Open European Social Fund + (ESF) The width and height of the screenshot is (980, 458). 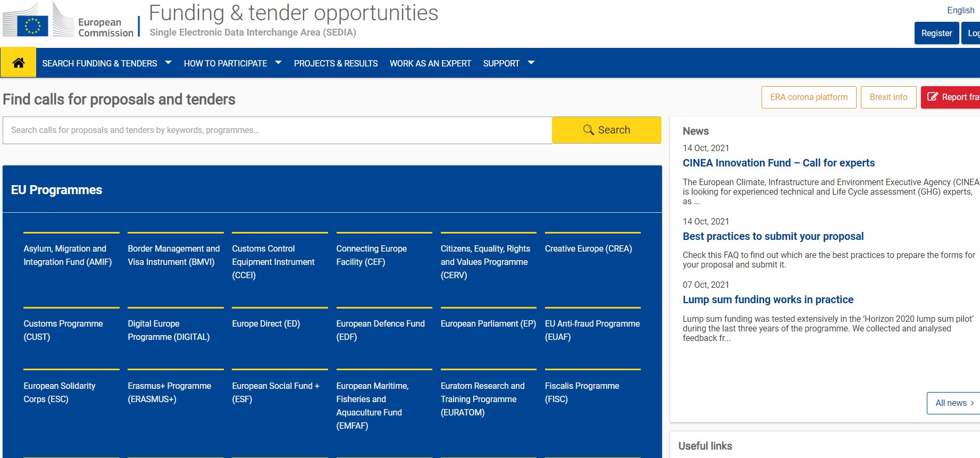[x=275, y=393]
